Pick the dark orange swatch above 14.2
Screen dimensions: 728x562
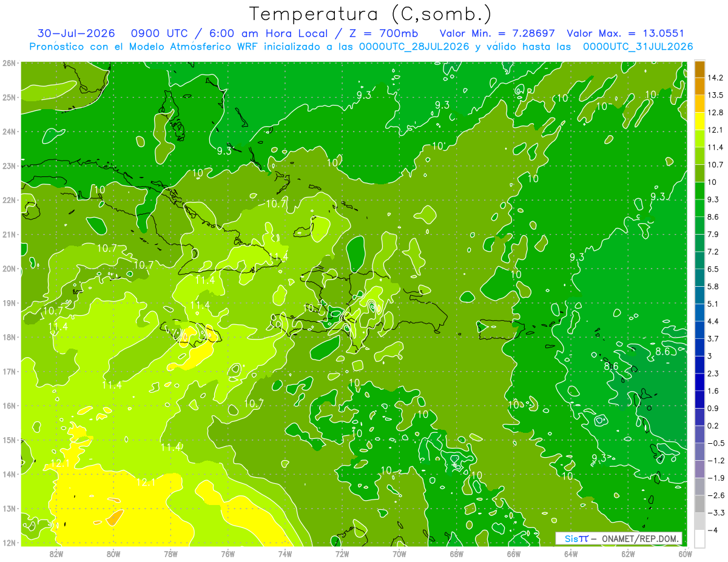click(699, 70)
